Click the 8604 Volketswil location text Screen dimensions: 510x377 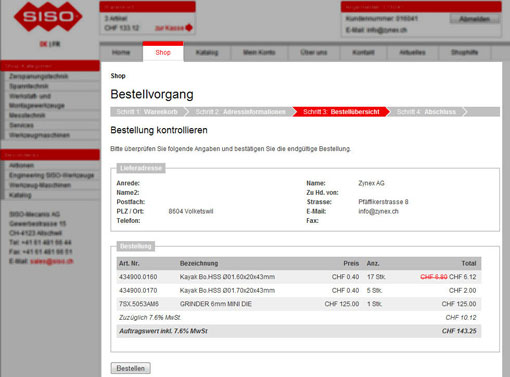click(x=191, y=211)
